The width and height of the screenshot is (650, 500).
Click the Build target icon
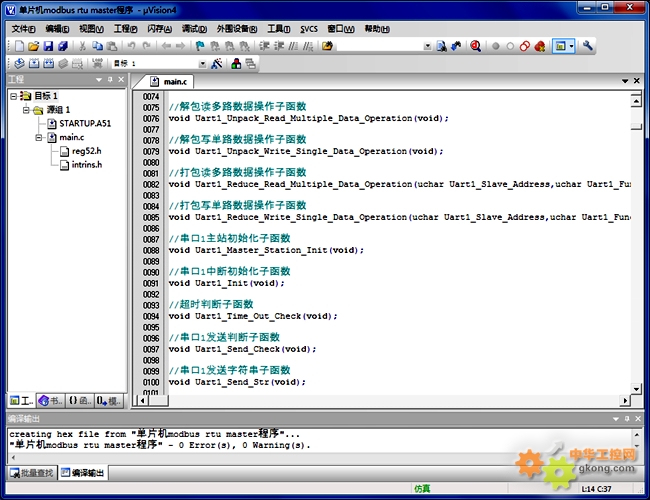click(34, 63)
